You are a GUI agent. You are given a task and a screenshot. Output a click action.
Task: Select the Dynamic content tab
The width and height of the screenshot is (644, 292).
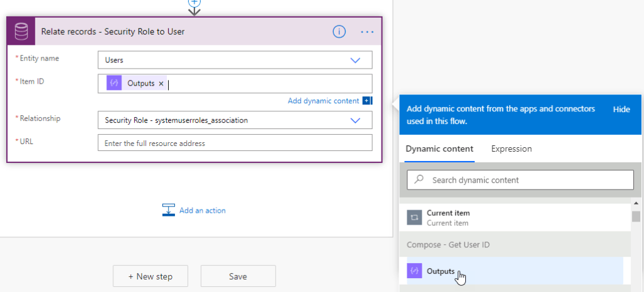(x=439, y=149)
